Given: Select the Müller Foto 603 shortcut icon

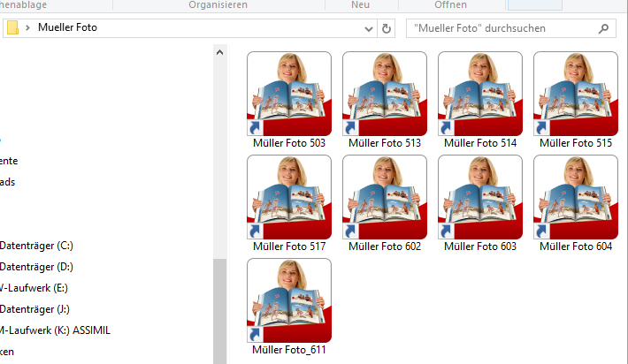Looking at the screenshot, I should (x=480, y=197).
